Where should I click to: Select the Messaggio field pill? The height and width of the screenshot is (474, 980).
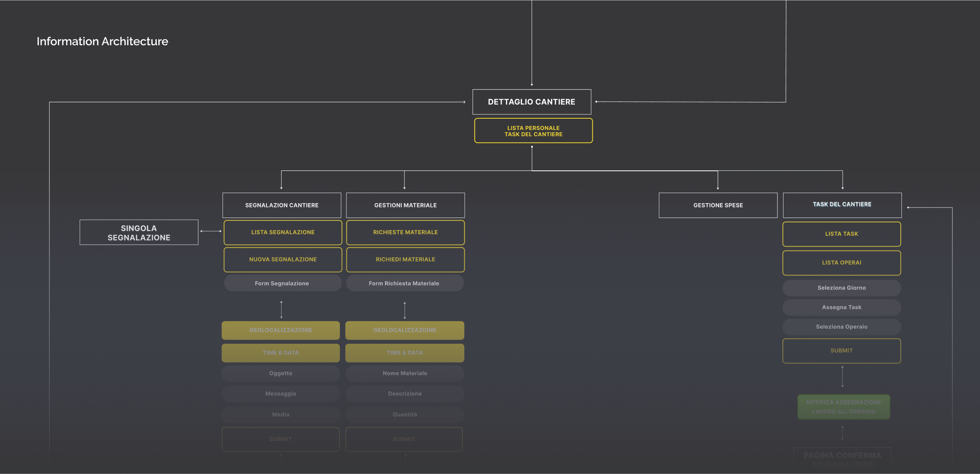click(x=280, y=394)
